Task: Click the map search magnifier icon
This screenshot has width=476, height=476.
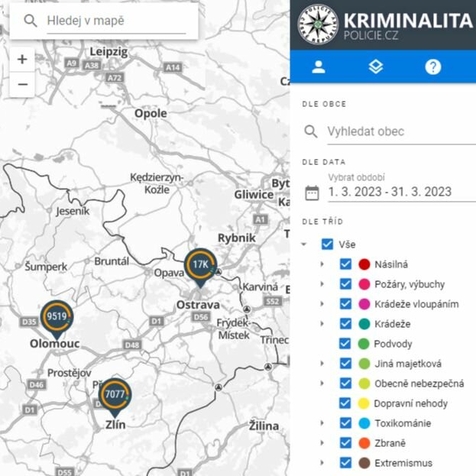Action: click(31, 21)
